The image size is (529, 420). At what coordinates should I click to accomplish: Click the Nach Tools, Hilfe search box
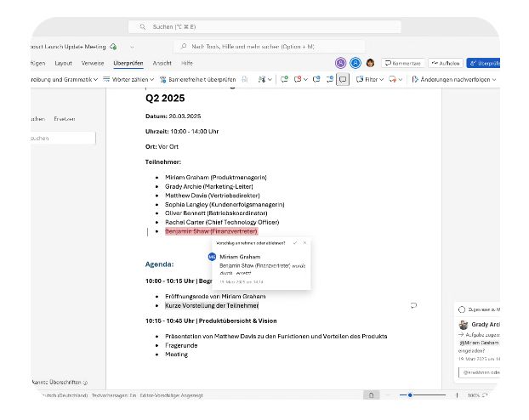tap(269, 47)
